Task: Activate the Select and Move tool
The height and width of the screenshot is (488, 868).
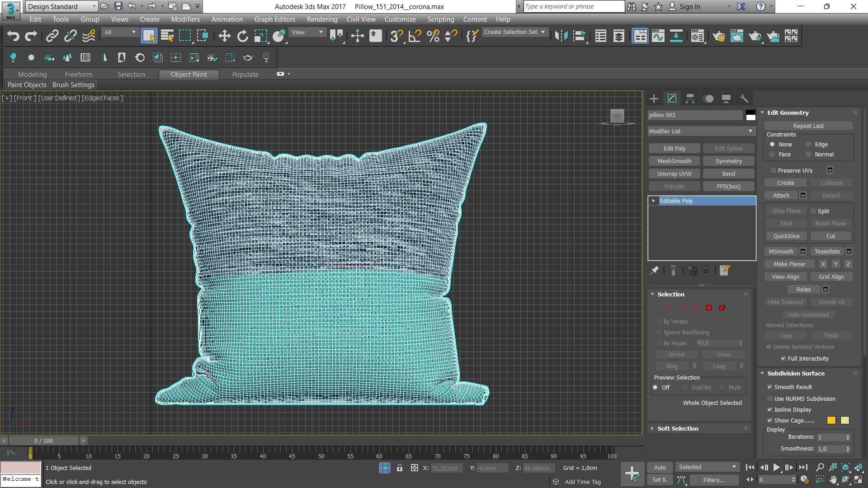Action: pyautogui.click(x=224, y=36)
